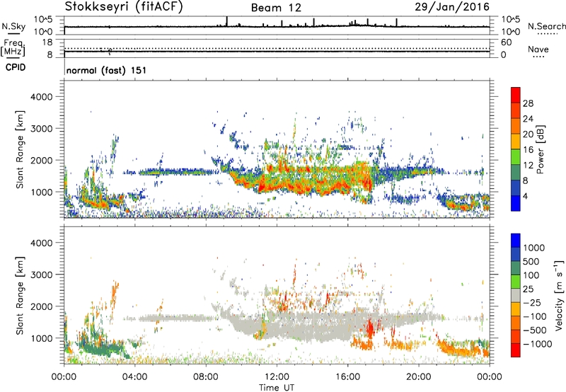This screenshot has height=392, width=566.
Task: Select the Slant Range [km] label of velocity panel
Action: pyautogui.click(x=20, y=295)
